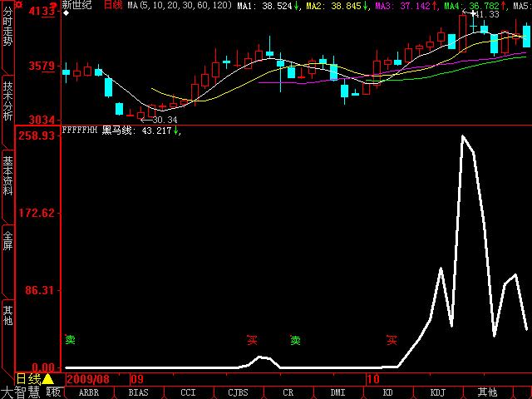The image size is (532, 399).
Task: Click the 4133 price axis value
Action: tap(42, 11)
